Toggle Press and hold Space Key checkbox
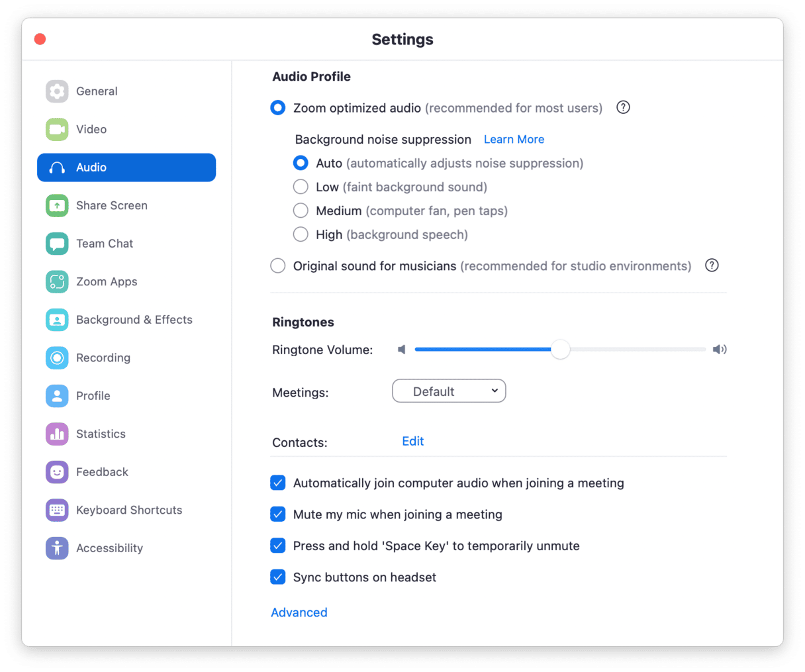805x672 pixels. pyautogui.click(x=278, y=546)
